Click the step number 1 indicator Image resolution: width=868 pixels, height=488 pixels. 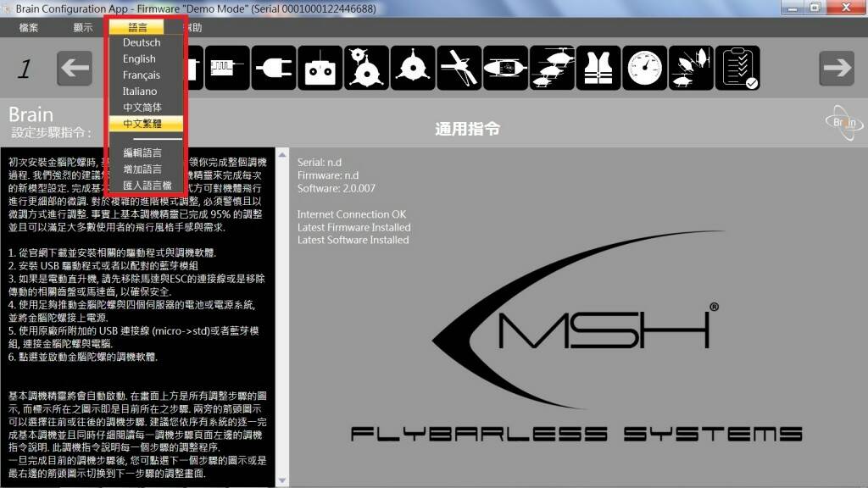pos(24,69)
